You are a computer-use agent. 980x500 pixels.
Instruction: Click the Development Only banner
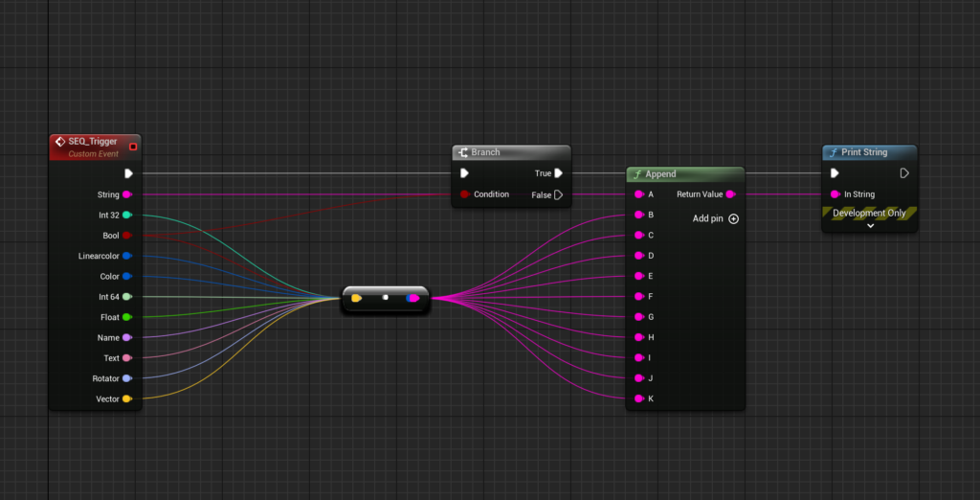pos(869,214)
